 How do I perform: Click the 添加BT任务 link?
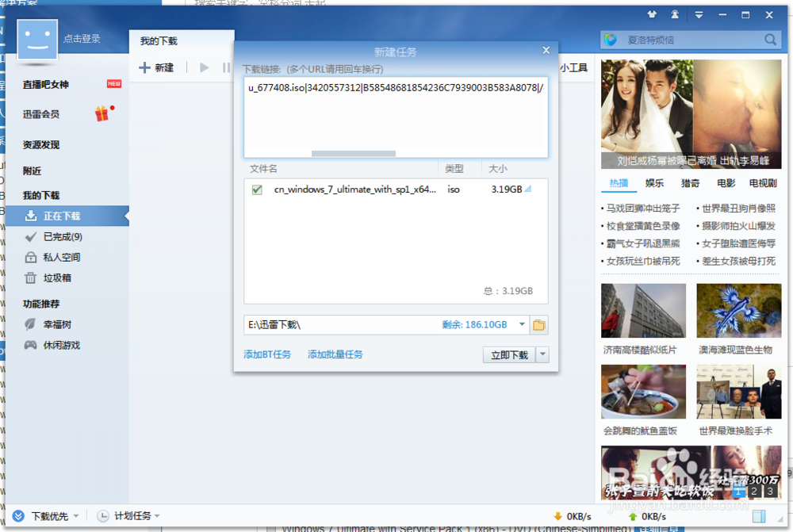[267, 354]
